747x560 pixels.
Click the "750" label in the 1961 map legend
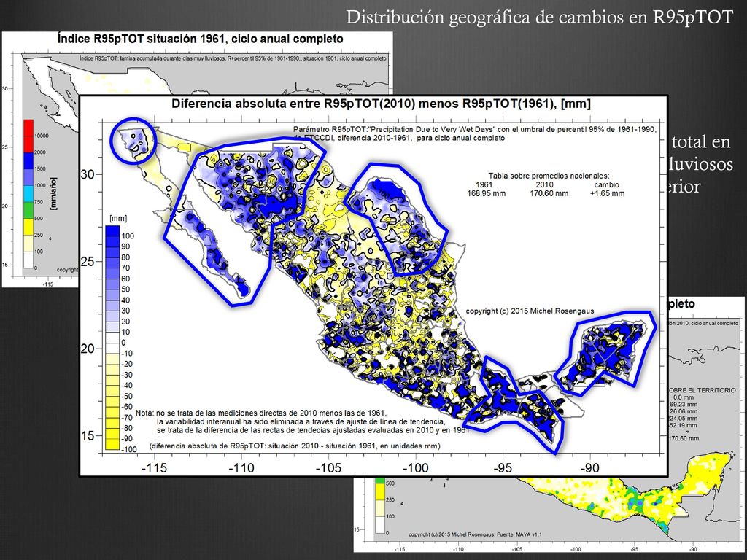tap(39, 202)
